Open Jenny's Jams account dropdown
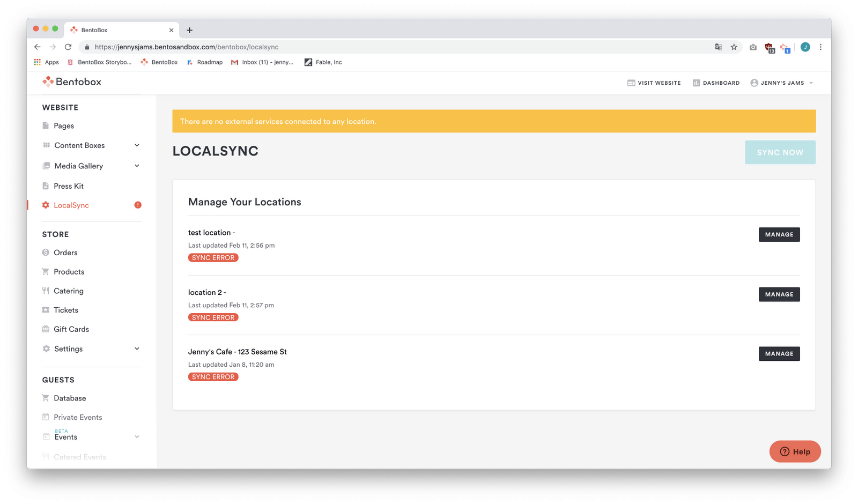858x504 pixels. pyautogui.click(x=782, y=83)
